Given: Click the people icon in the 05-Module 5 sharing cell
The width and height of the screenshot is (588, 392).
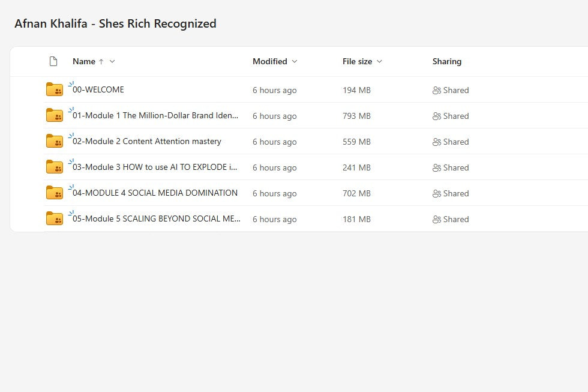Looking at the screenshot, I should [437, 220].
